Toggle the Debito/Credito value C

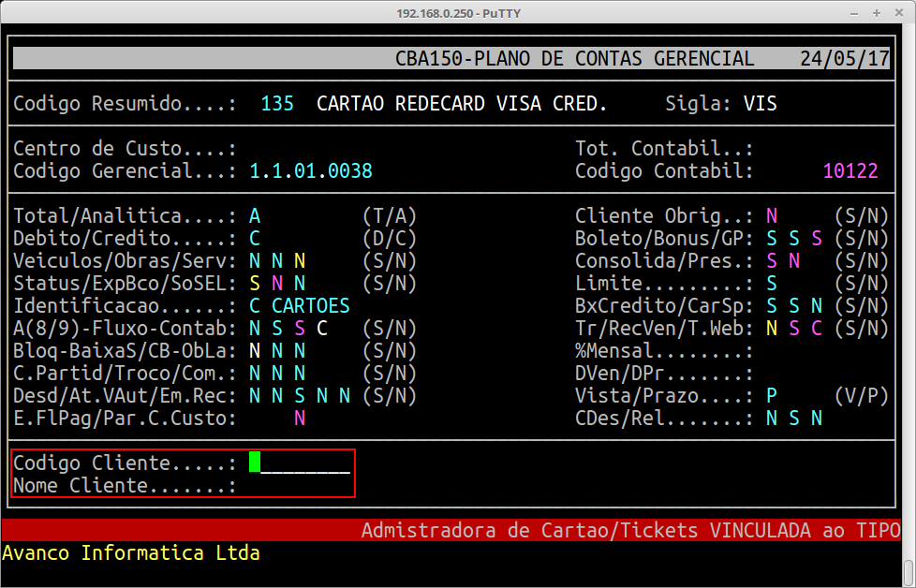pos(255,238)
